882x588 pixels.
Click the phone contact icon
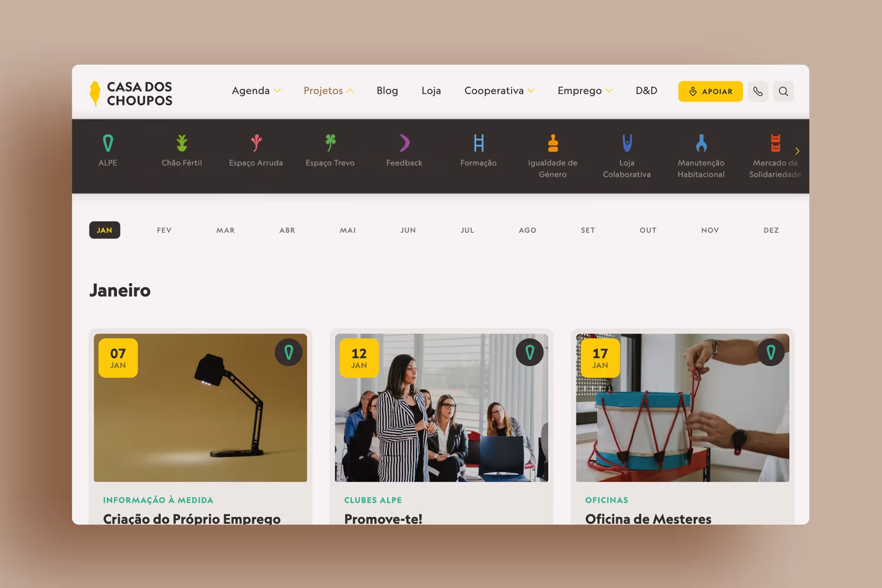pyautogui.click(x=758, y=91)
